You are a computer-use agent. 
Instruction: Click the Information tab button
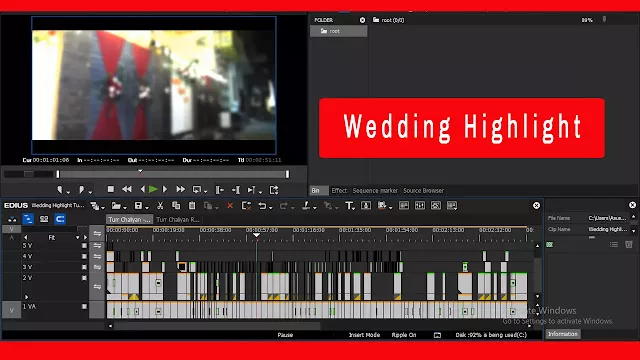coord(563,334)
